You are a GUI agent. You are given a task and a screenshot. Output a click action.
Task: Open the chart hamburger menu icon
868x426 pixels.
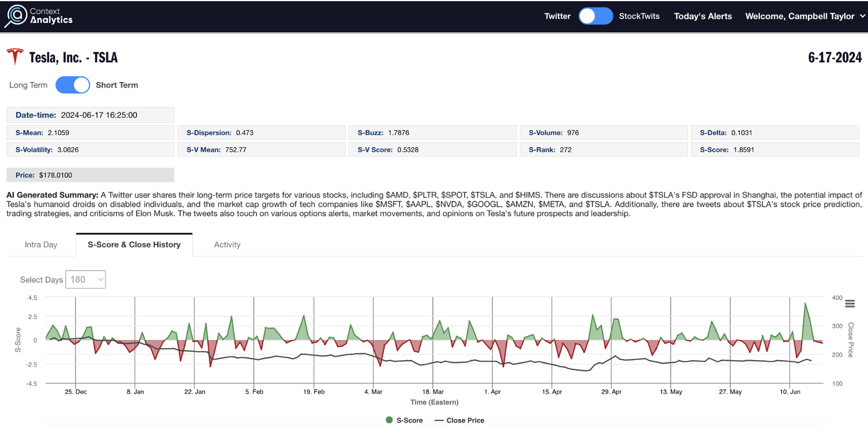(x=850, y=304)
